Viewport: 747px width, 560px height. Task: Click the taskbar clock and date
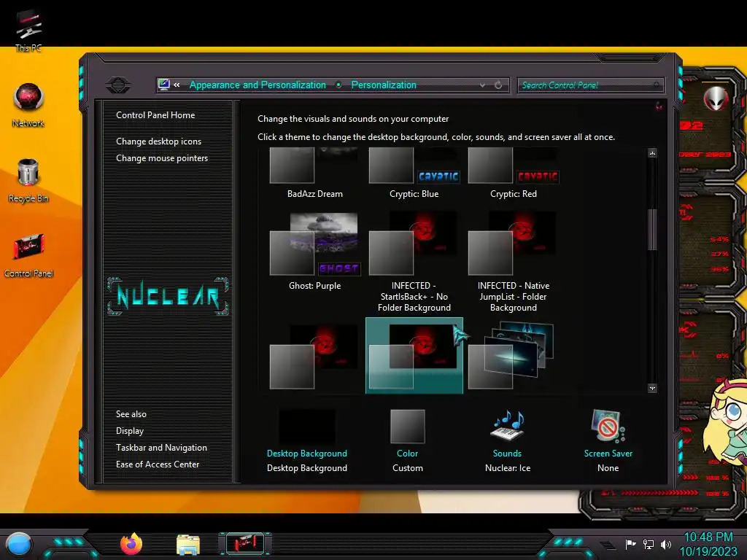click(708, 544)
